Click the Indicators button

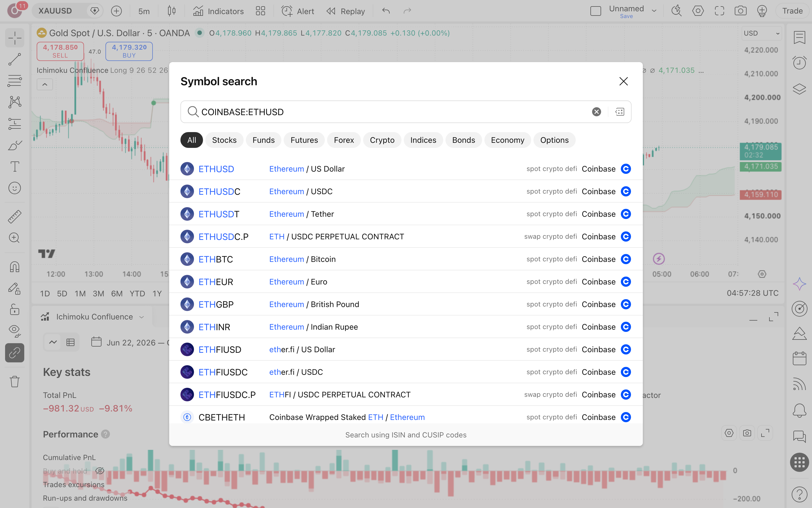click(219, 11)
